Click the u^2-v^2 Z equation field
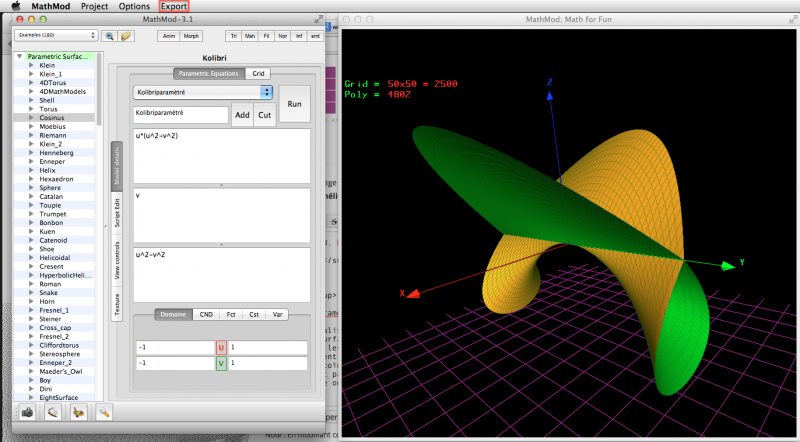The image size is (800, 442). 221,275
